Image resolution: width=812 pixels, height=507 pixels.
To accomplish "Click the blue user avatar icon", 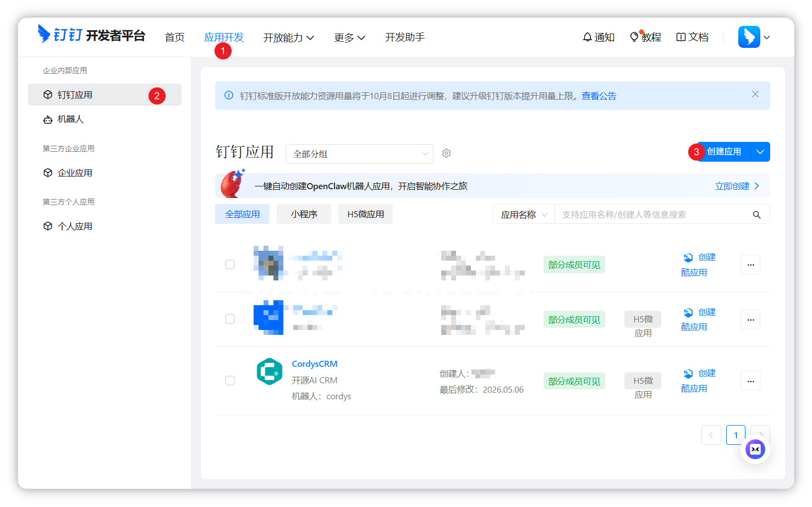I will pyautogui.click(x=749, y=37).
